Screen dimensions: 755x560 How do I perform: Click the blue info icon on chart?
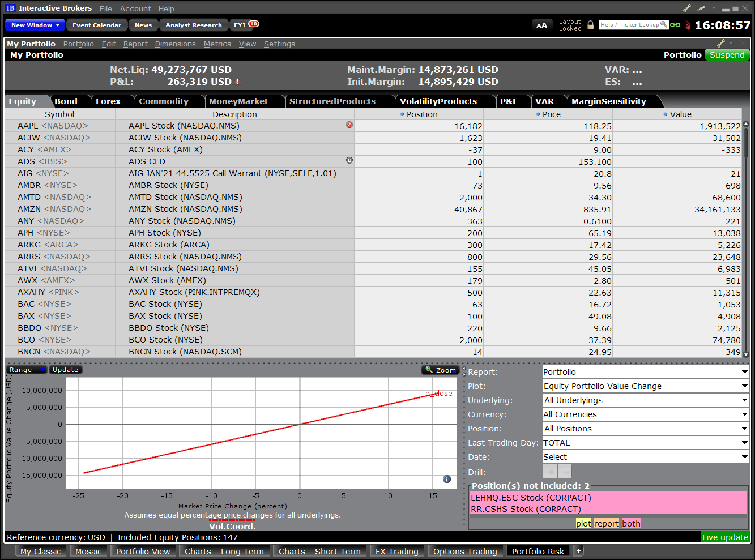tap(447, 479)
